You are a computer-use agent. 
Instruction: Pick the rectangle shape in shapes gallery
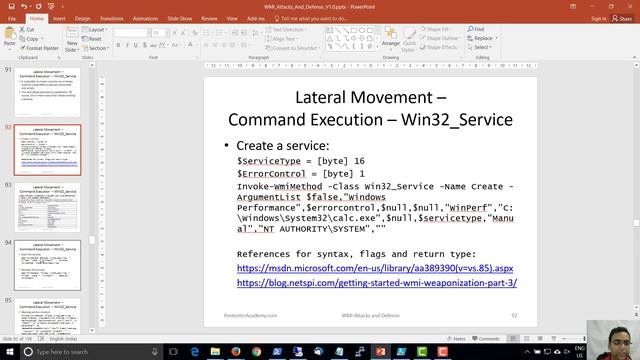(353, 30)
